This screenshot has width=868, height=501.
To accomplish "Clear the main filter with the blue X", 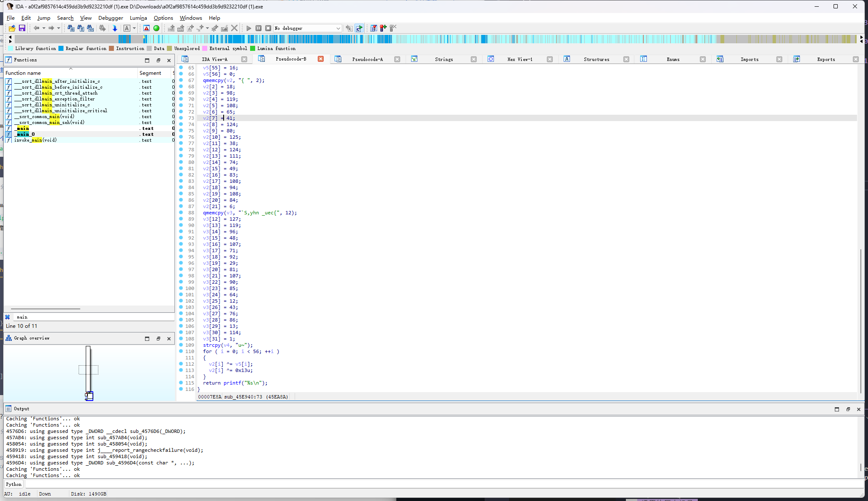I will tap(8, 317).
